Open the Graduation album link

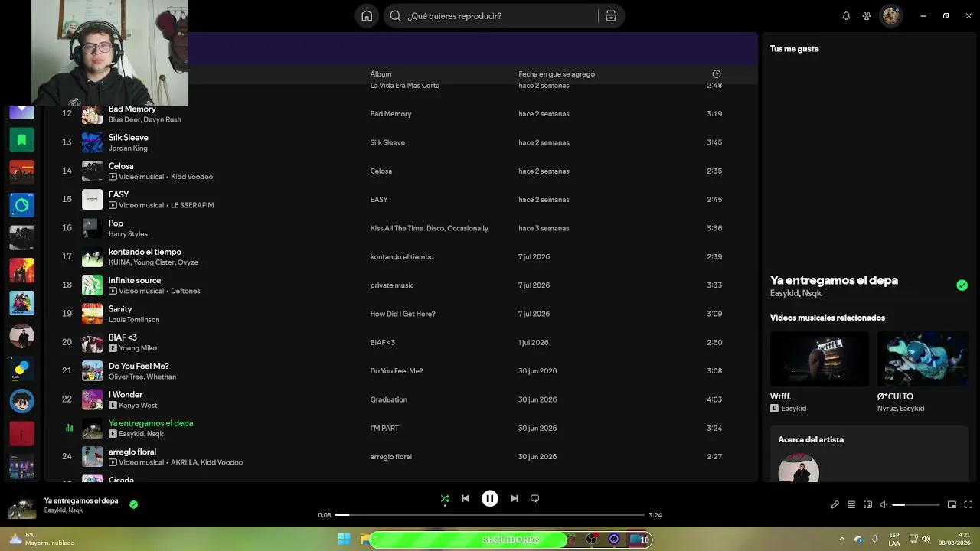389,399
